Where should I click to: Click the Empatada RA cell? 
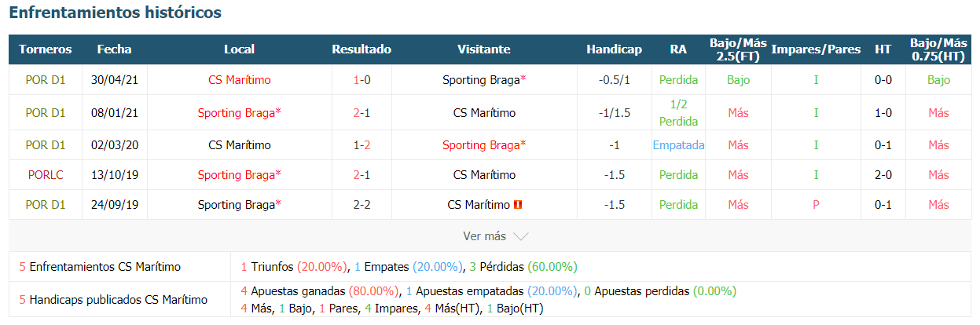tap(678, 145)
